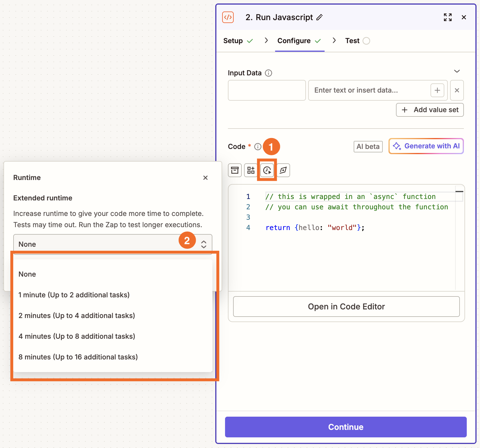This screenshot has width=480, height=448.
Task: Focus the Input Data key field
Action: 267,90
